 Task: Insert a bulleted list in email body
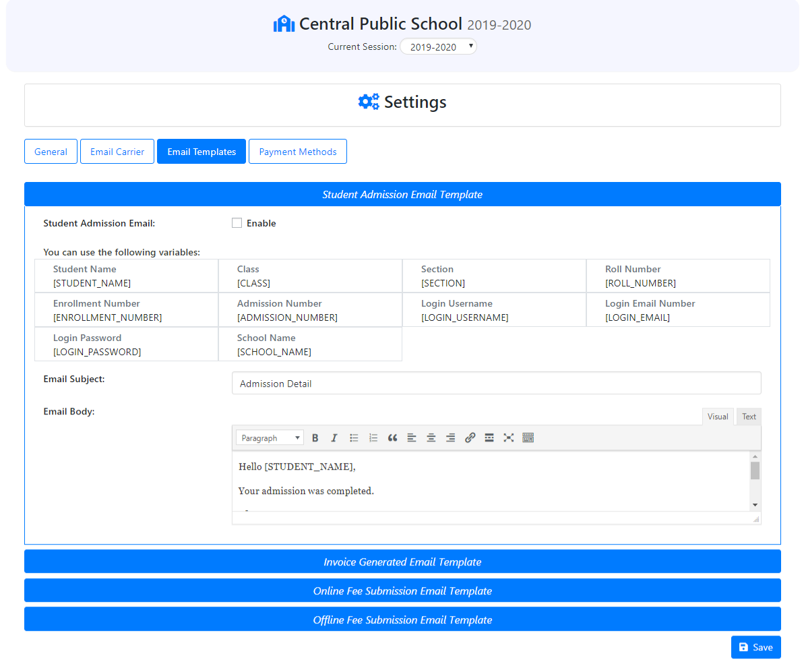click(x=354, y=438)
